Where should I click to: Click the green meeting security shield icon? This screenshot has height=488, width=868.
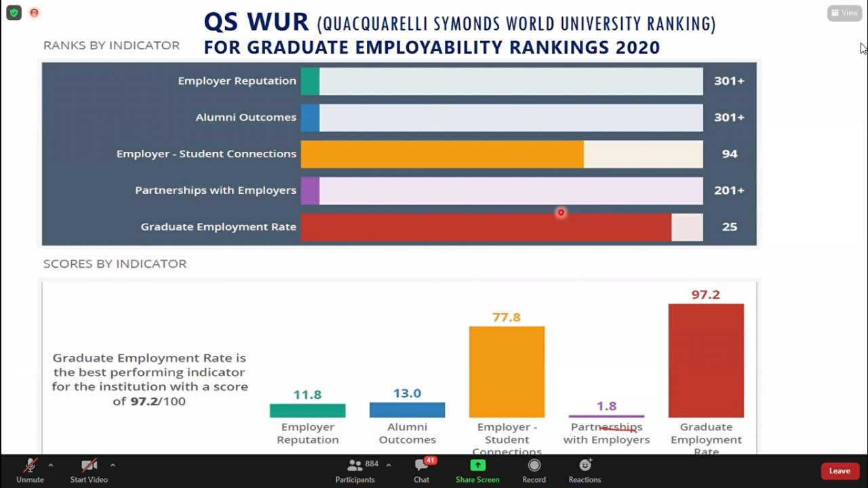point(14,12)
